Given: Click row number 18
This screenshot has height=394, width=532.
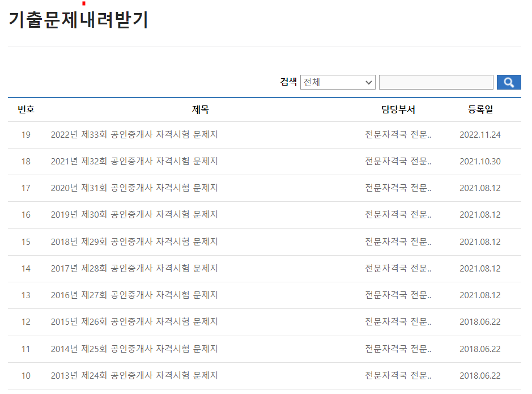Looking at the screenshot, I should click(26, 161).
